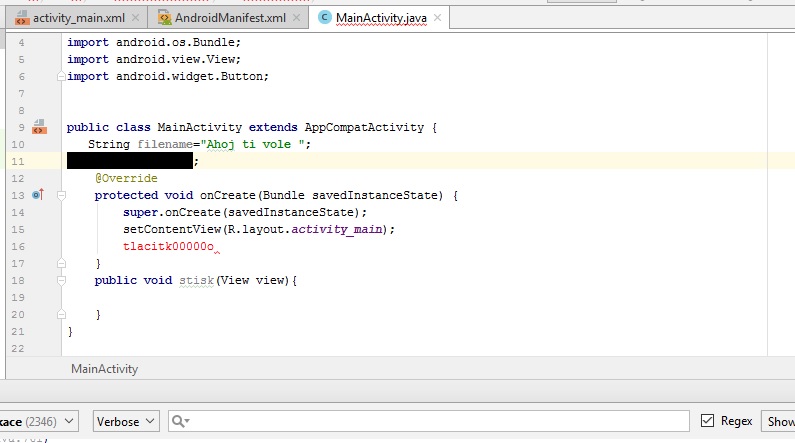795x443 pixels.
Task: Click line number 16 in the gutter
Action: point(18,246)
